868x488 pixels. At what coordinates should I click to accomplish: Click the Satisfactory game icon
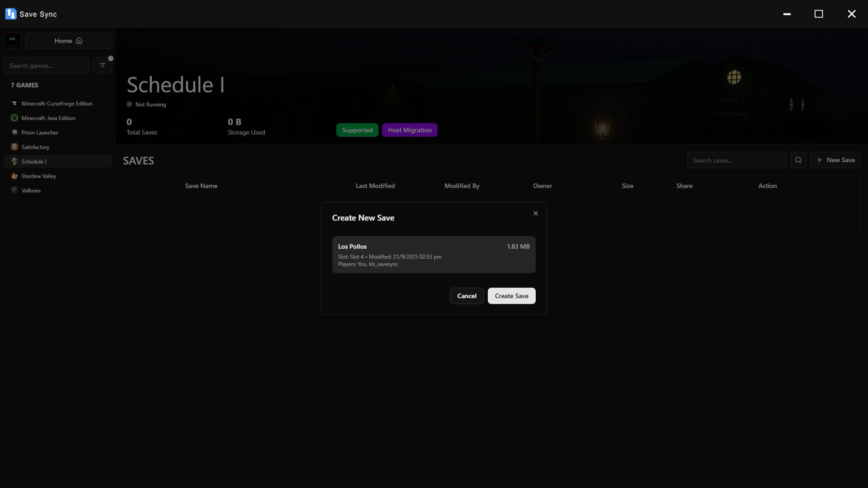coord(14,147)
